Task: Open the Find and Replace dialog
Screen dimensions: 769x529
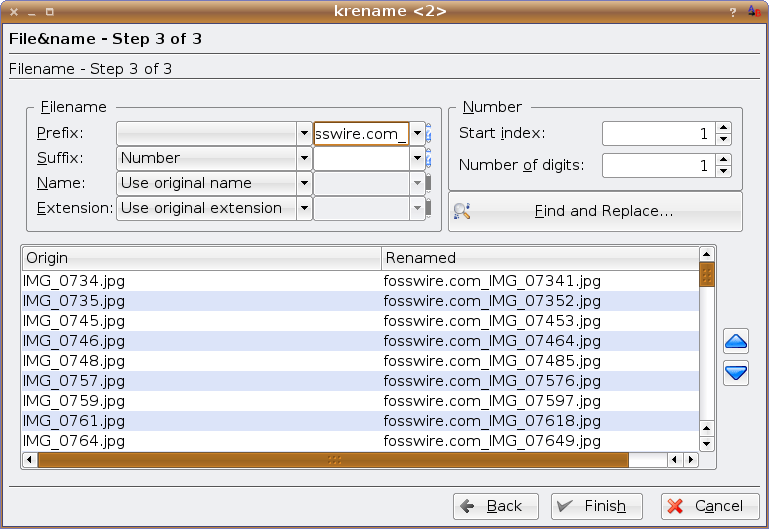Action: click(595, 211)
